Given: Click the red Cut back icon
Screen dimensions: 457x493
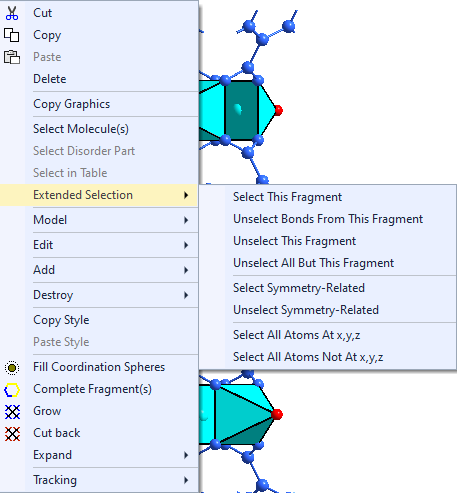Looking at the screenshot, I should 12,434.
